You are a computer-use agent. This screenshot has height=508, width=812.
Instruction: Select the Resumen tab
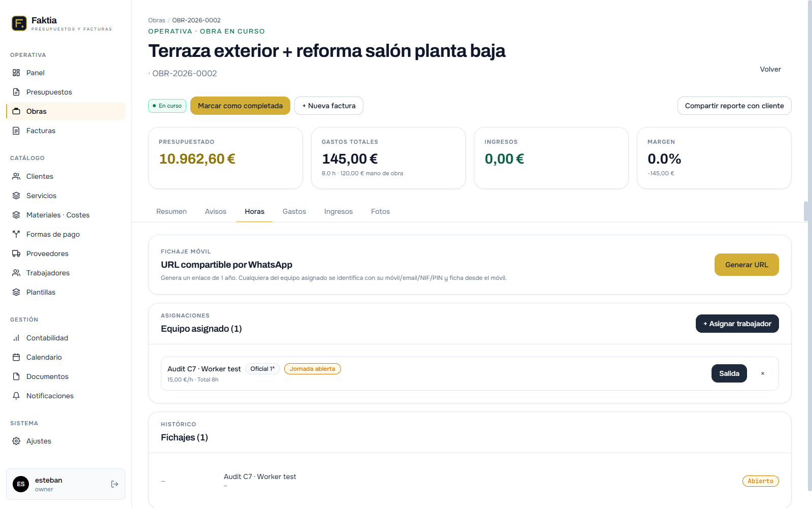pos(171,211)
